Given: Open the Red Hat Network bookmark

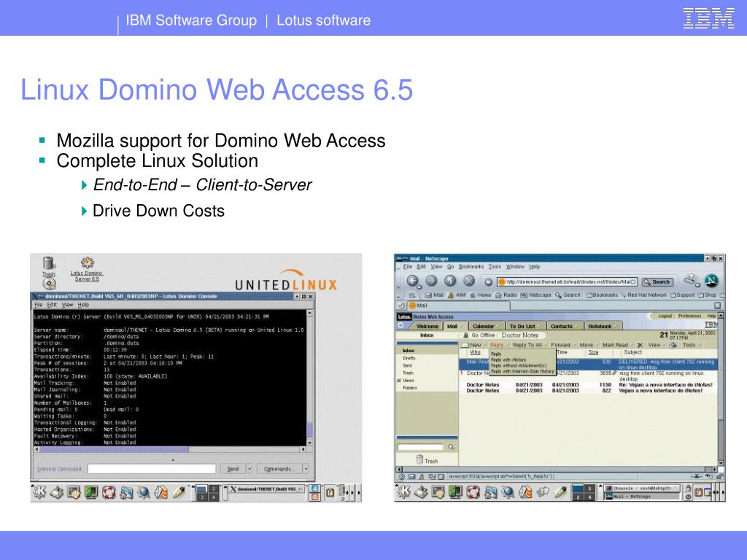Looking at the screenshot, I should click(643, 295).
